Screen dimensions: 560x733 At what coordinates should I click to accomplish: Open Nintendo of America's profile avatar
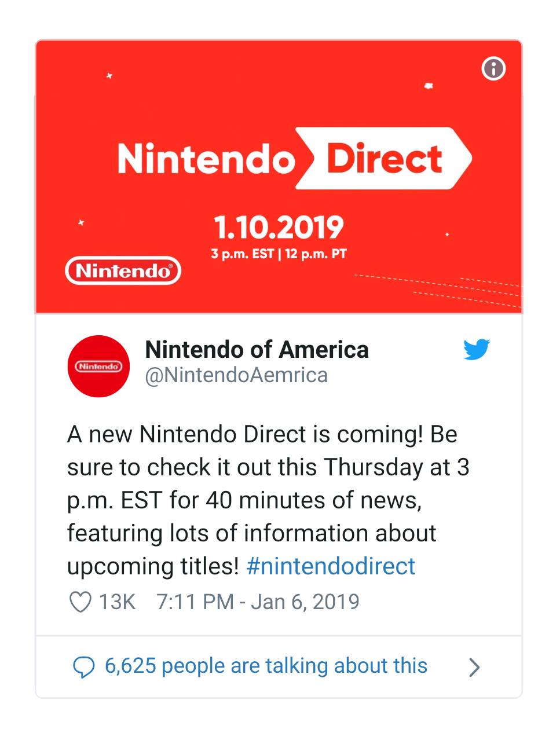click(98, 366)
